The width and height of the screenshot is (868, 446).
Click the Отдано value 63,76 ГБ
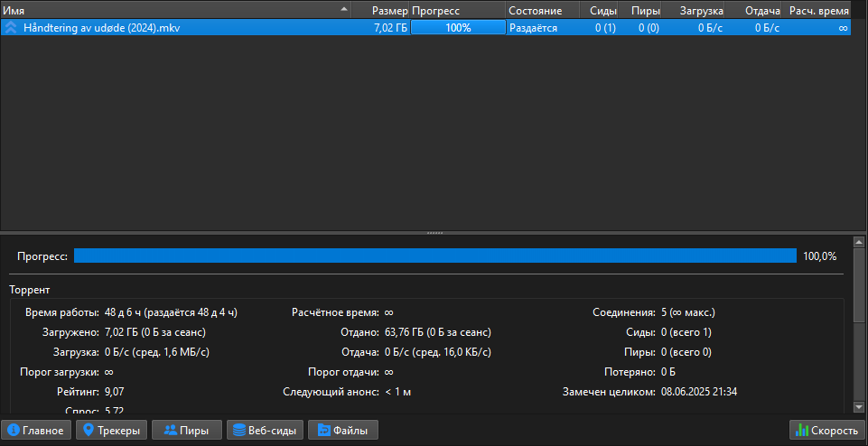(438, 332)
